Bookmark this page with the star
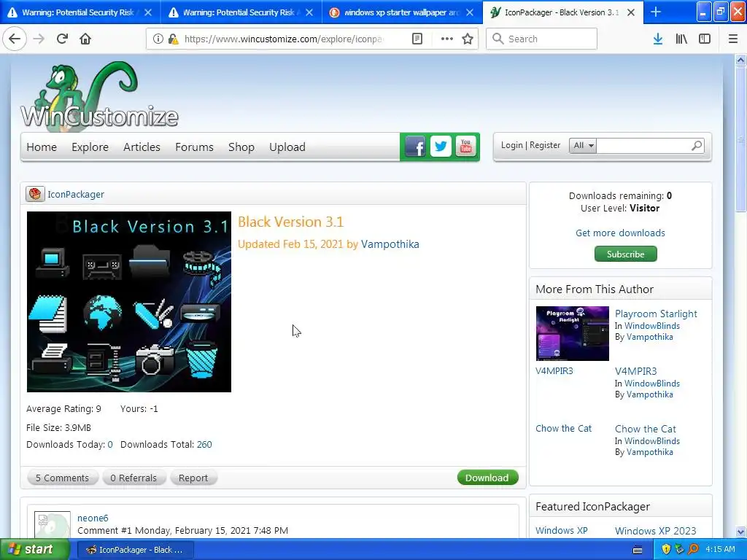The image size is (747, 560). [468, 39]
